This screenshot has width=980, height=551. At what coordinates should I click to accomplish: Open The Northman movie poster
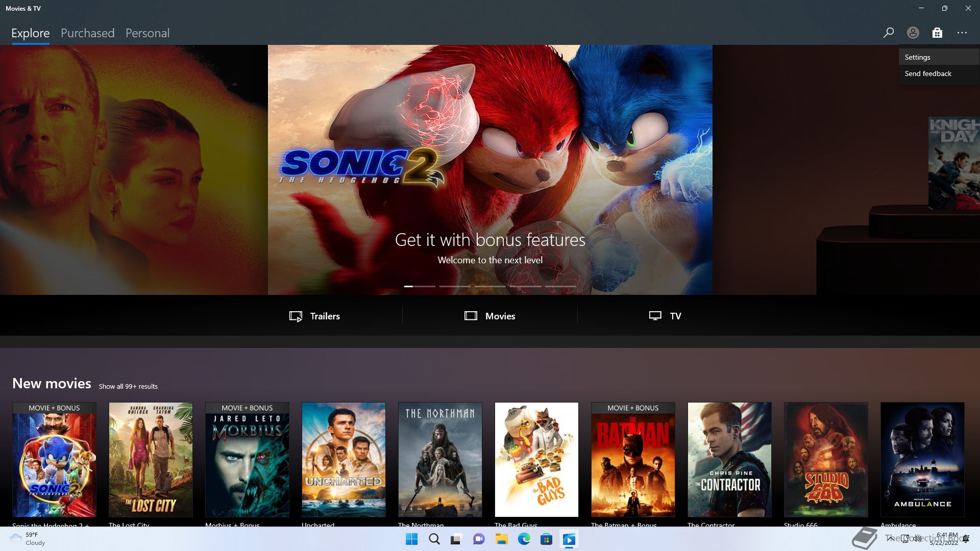(x=440, y=460)
